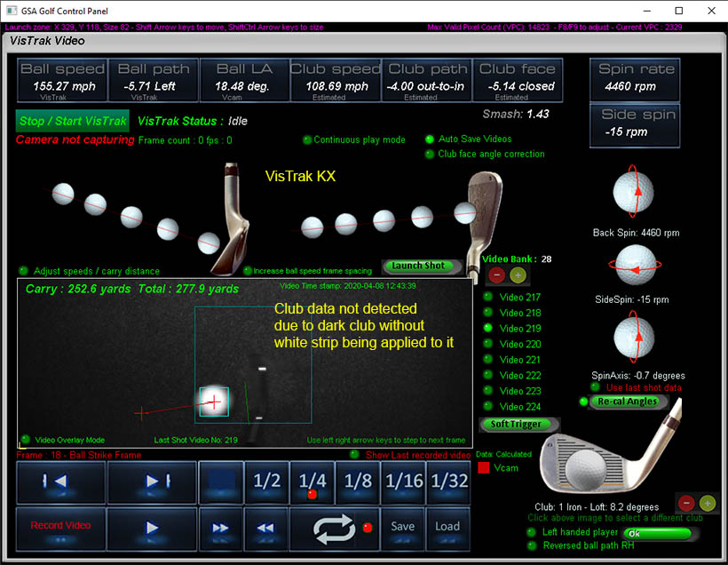
Task: Click the Club face readout panel
Action: click(518, 80)
